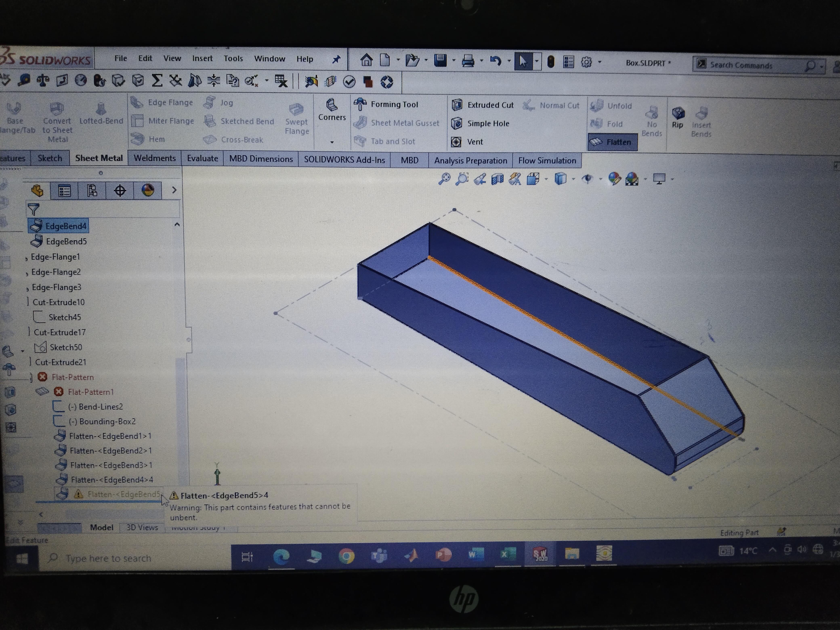Open the View menu
Image resolution: width=840 pixels, height=630 pixels.
point(172,58)
